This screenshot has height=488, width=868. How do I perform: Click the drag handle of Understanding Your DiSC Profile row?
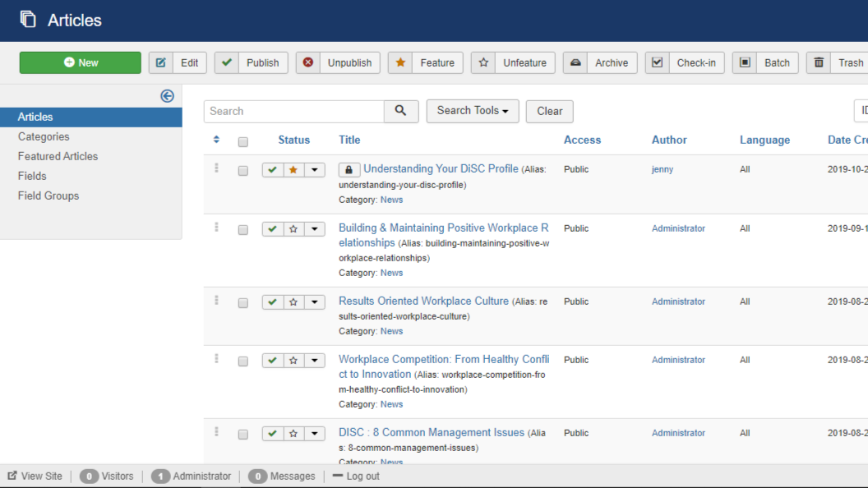[x=216, y=168]
